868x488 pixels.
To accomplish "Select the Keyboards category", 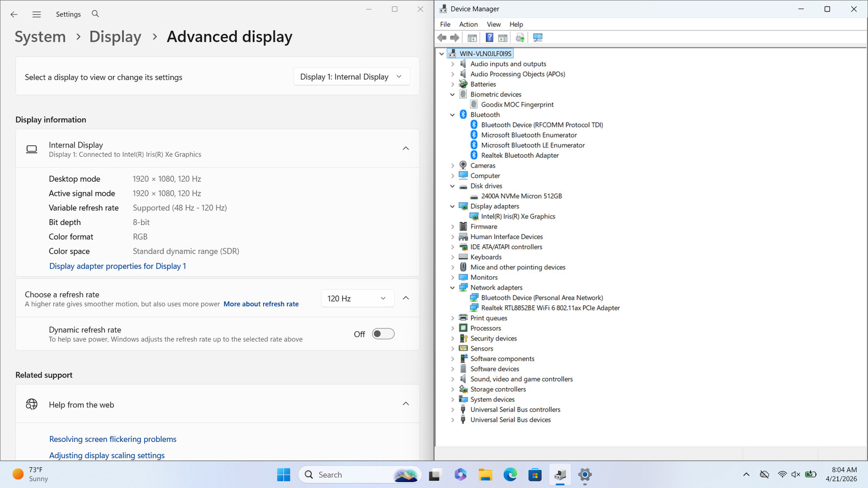I will pyautogui.click(x=486, y=257).
